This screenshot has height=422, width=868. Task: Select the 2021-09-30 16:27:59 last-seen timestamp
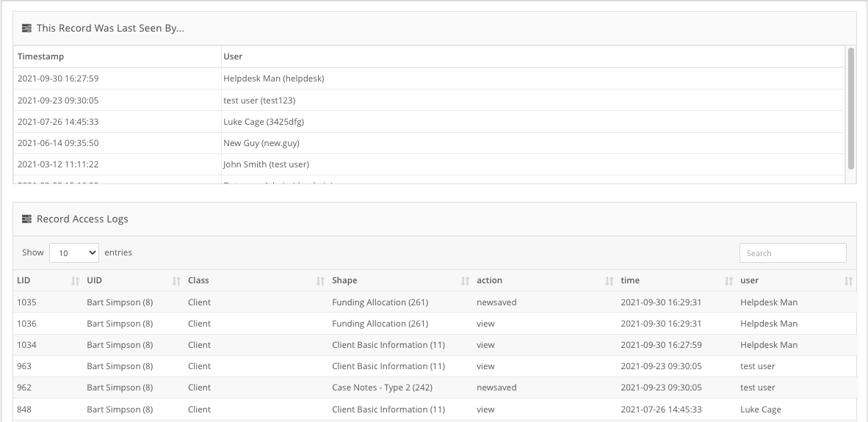(58, 79)
